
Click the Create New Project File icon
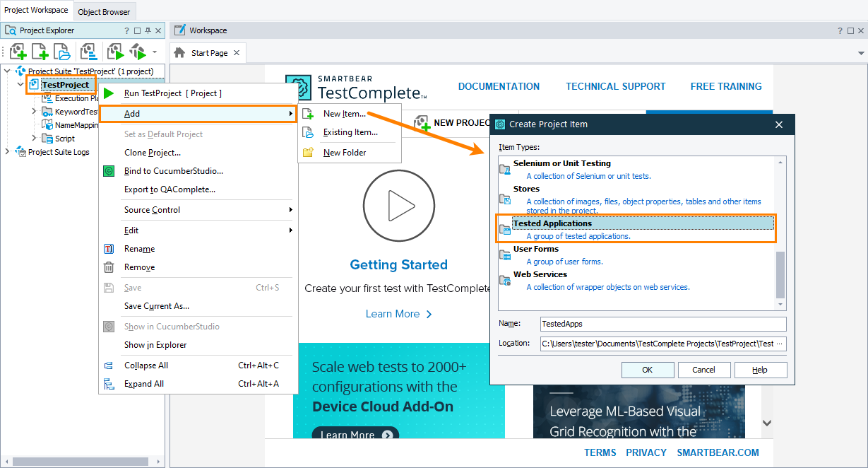pyautogui.click(x=40, y=52)
